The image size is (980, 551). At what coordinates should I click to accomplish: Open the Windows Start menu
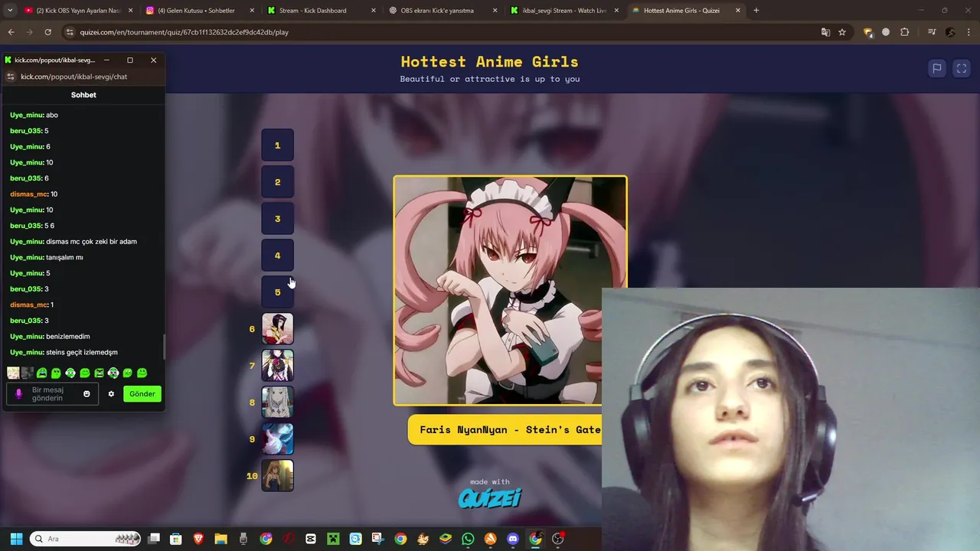pyautogui.click(x=16, y=539)
